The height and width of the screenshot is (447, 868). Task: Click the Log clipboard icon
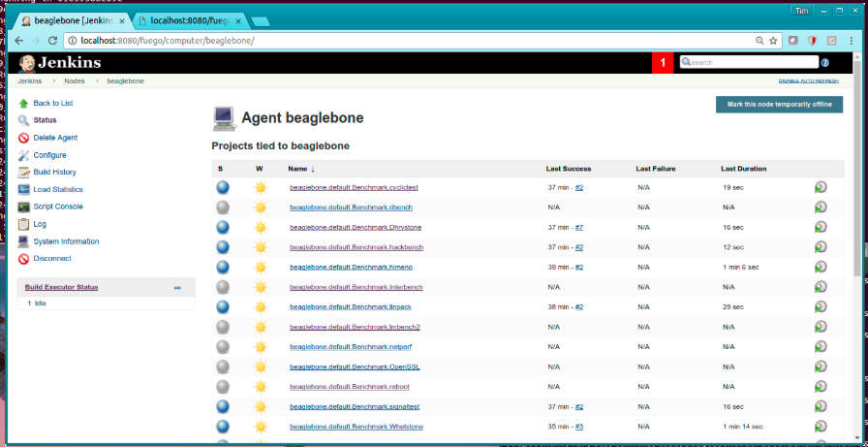[x=23, y=224]
